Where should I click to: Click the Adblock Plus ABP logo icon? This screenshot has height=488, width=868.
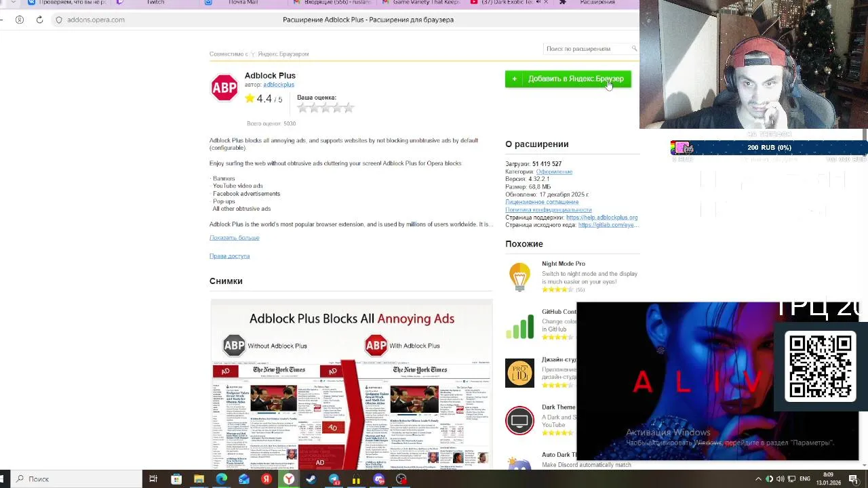point(224,88)
